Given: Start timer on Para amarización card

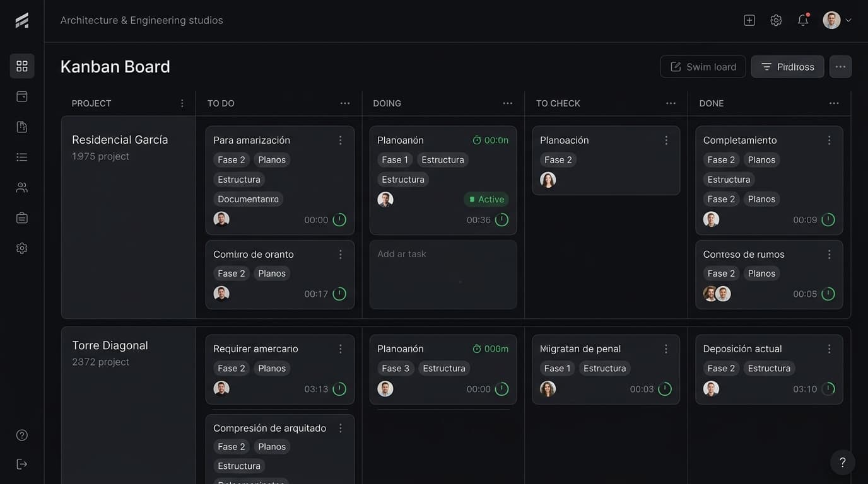Looking at the screenshot, I should 339,220.
